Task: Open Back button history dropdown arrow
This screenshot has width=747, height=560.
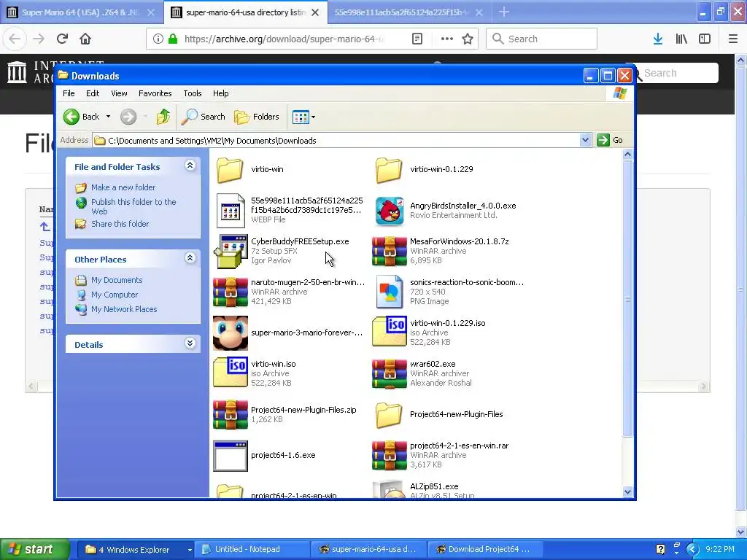Action: click(108, 117)
